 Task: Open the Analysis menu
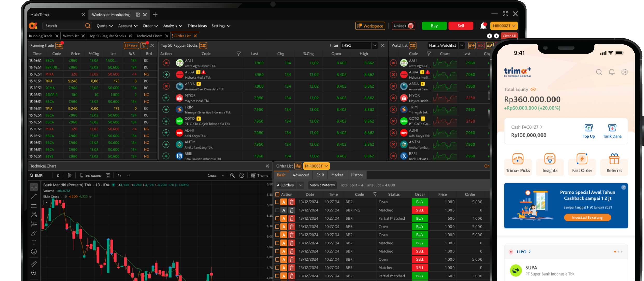point(173,26)
